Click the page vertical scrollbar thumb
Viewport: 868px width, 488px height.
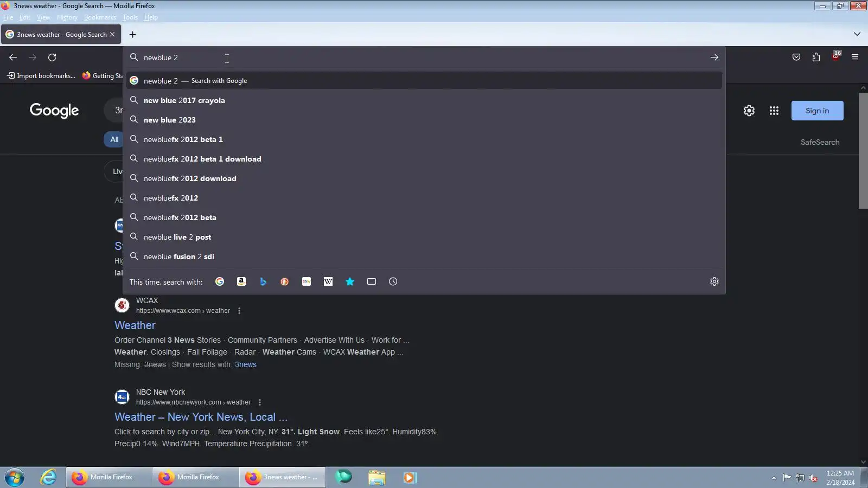point(863,150)
